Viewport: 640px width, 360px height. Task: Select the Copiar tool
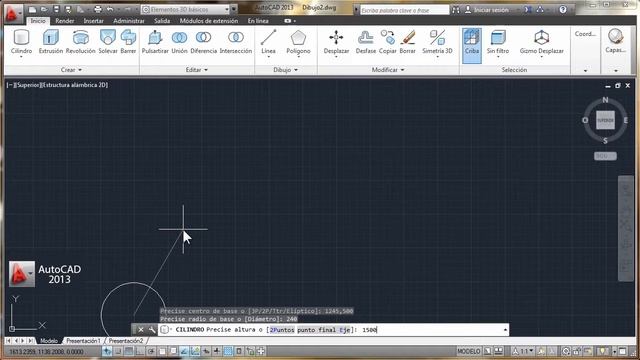[x=387, y=42]
